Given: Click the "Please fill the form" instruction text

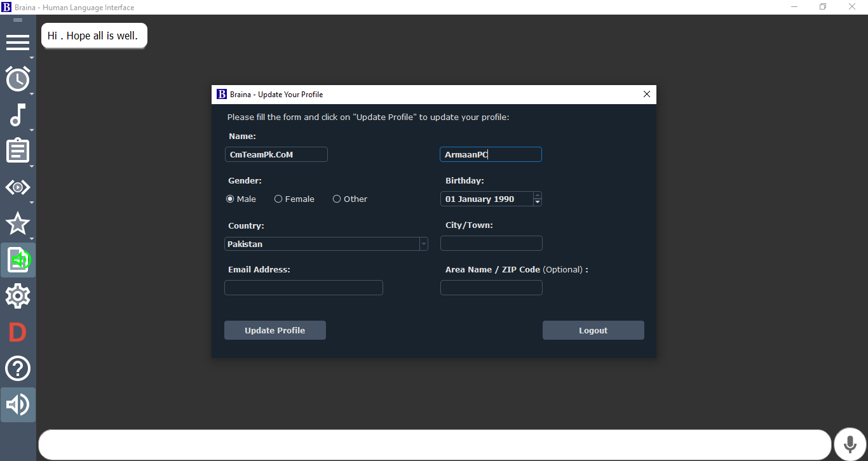Looking at the screenshot, I should (x=369, y=117).
